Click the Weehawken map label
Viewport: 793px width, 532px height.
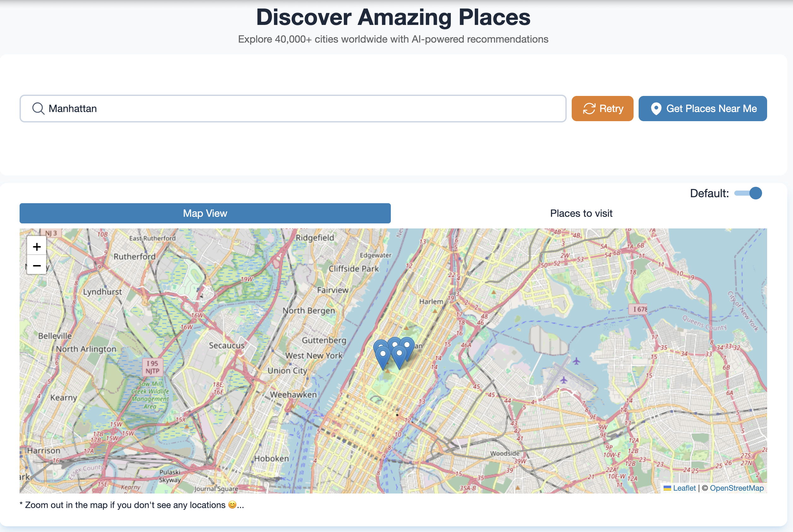pos(293,395)
